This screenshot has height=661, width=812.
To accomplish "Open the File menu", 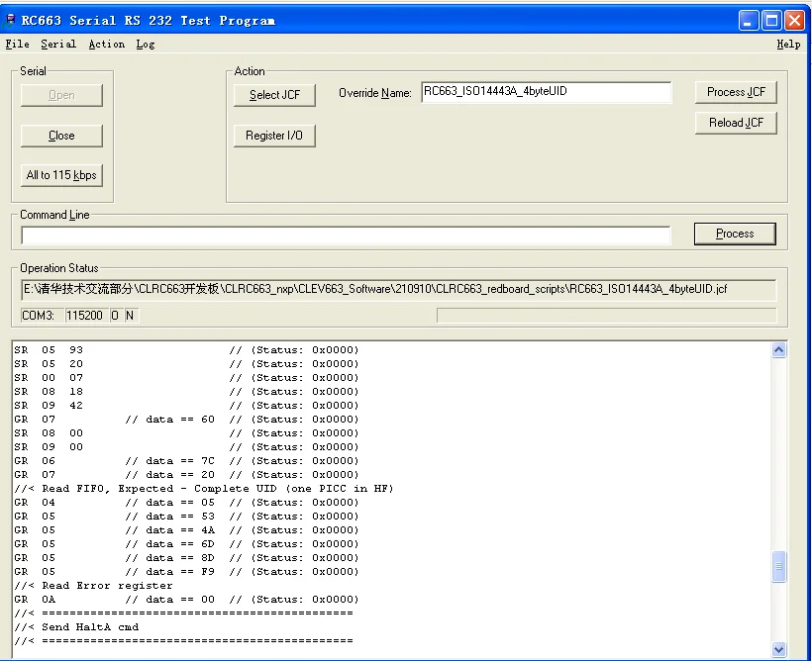I will (x=17, y=45).
